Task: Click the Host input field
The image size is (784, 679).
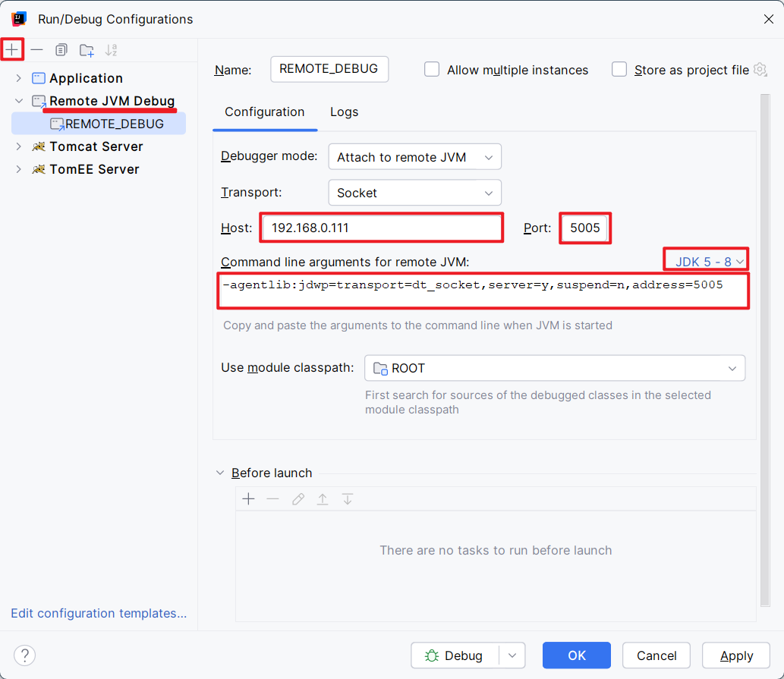Action: (x=381, y=228)
